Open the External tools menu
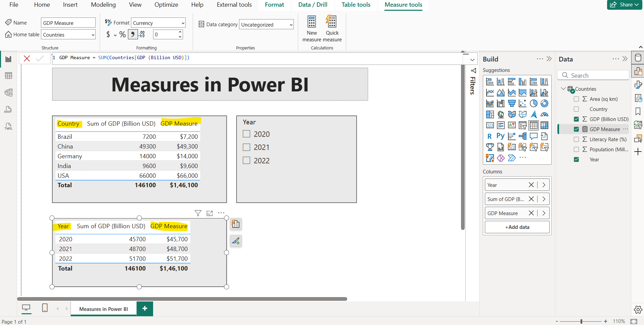This screenshot has height=325, width=644. click(234, 5)
